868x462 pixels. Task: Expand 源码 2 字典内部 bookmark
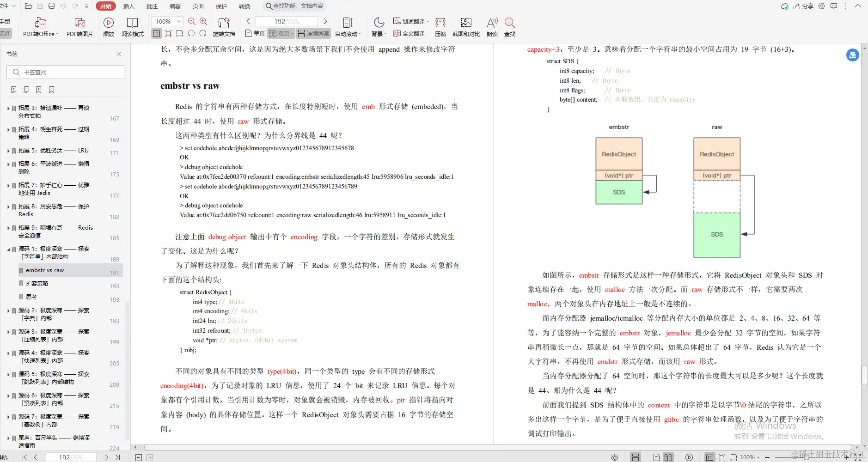pos(8,311)
